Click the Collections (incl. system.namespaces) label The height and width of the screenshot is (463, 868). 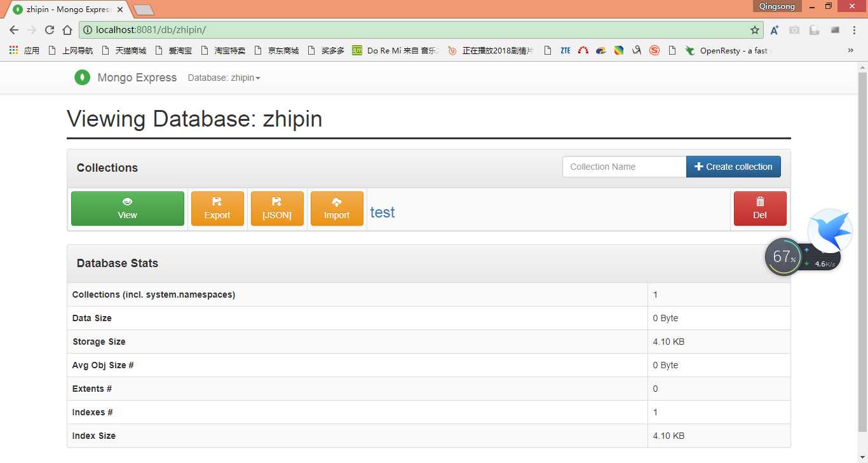pos(154,294)
